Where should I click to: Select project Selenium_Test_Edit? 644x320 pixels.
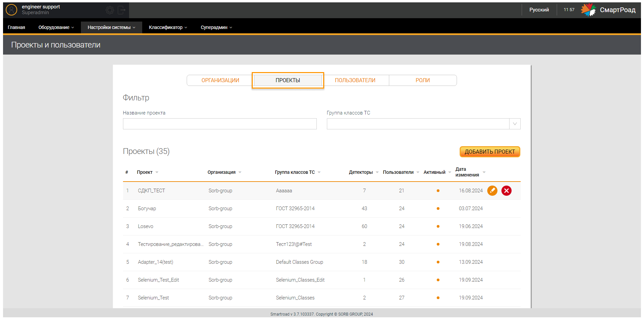coord(158,280)
